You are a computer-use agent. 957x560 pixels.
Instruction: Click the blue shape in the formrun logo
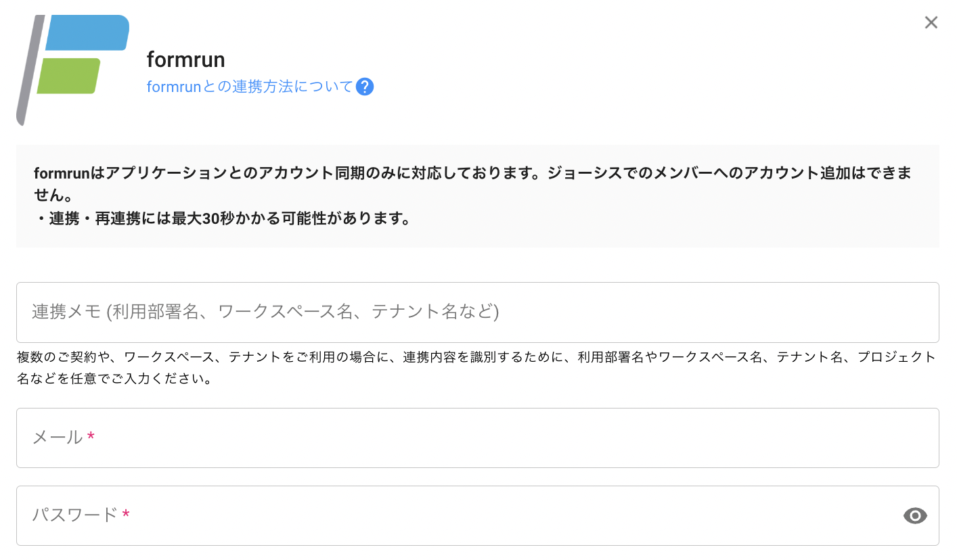[86, 32]
